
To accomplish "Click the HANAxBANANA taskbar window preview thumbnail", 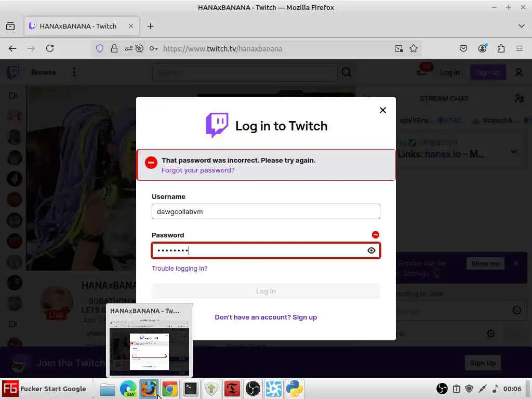I will coord(149,340).
